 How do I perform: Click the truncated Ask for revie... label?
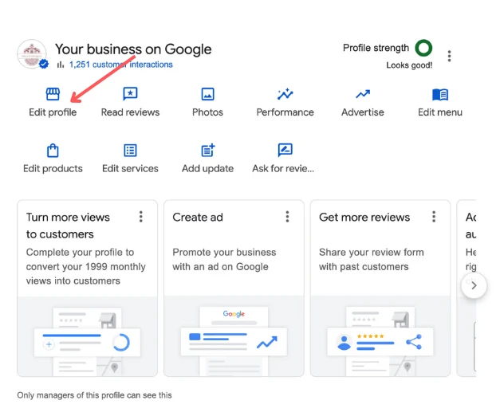point(283,168)
